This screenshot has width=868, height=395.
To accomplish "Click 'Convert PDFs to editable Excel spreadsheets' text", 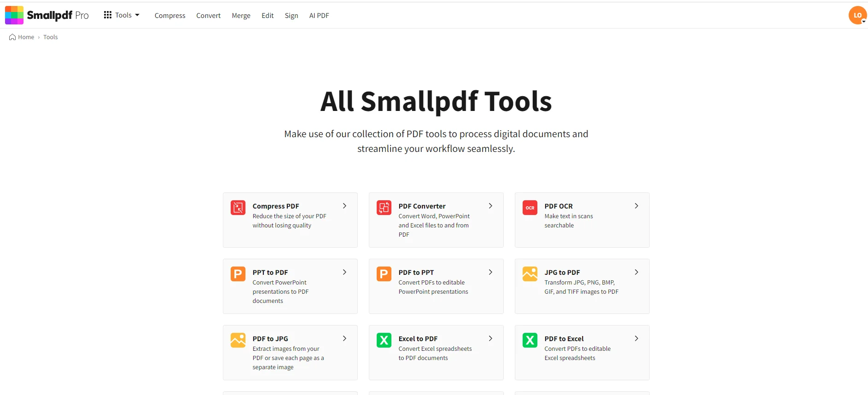I will (x=577, y=354).
